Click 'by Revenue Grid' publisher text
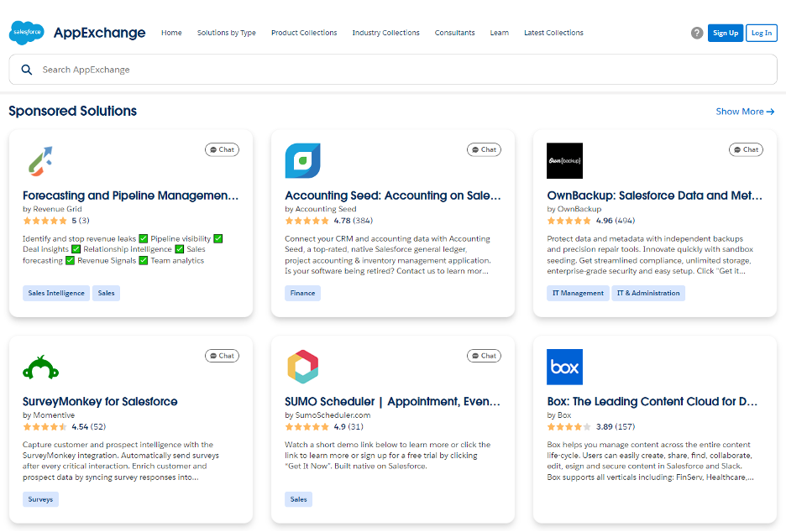The height and width of the screenshot is (532, 786). [x=52, y=209]
